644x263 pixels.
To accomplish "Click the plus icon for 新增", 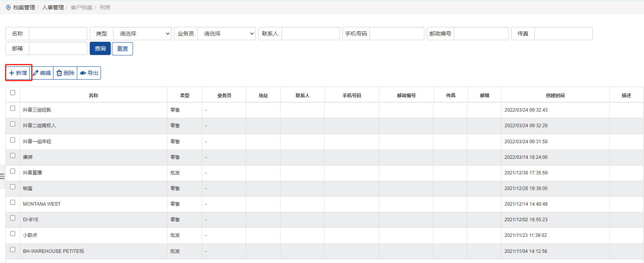I will point(12,73).
